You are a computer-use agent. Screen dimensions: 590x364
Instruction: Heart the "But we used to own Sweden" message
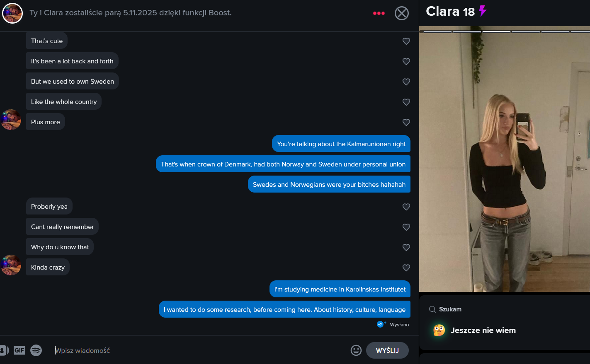406,82
